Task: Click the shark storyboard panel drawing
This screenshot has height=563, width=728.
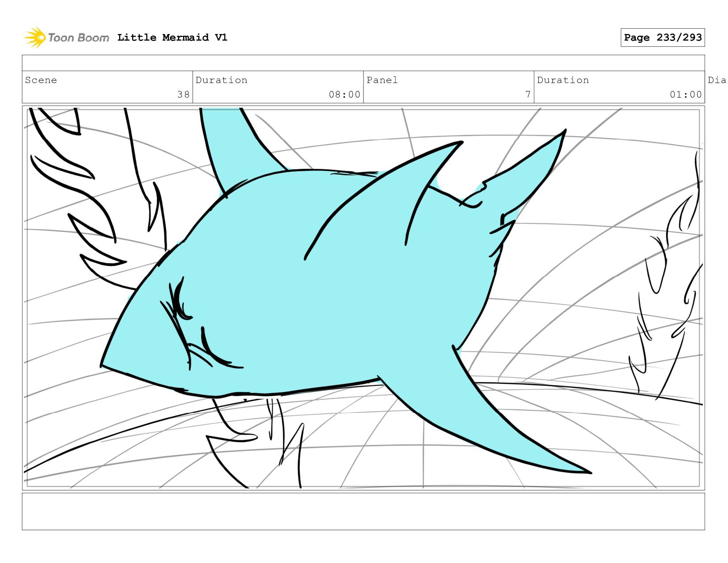Action: coord(364,298)
